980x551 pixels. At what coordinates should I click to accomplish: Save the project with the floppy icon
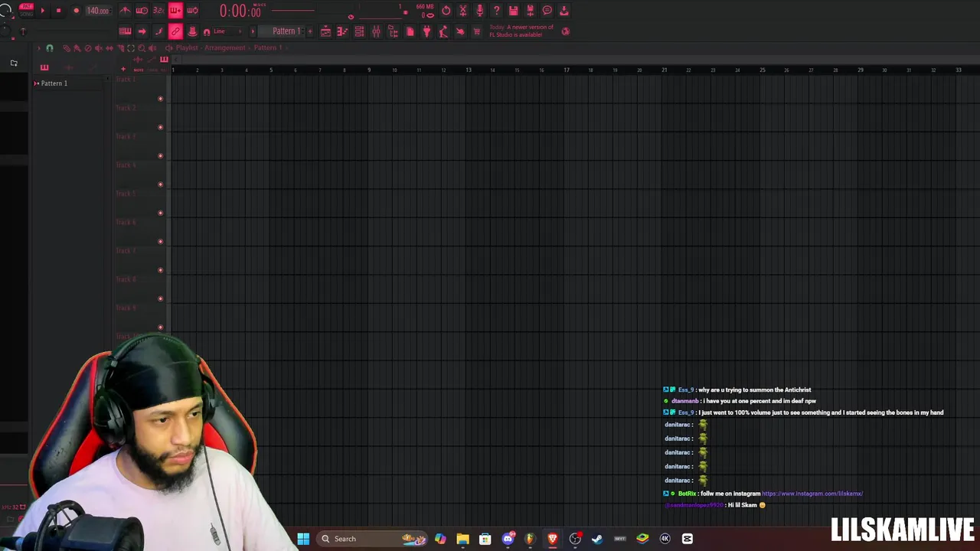click(x=513, y=11)
